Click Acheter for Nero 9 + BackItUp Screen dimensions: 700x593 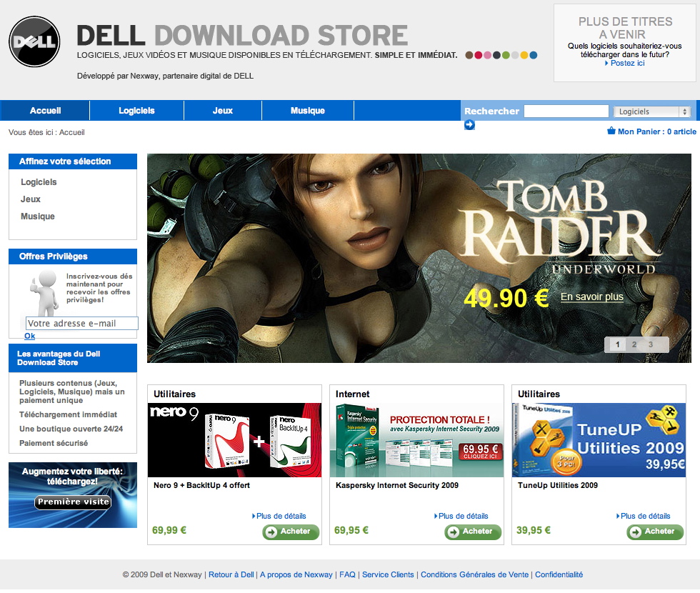click(291, 532)
